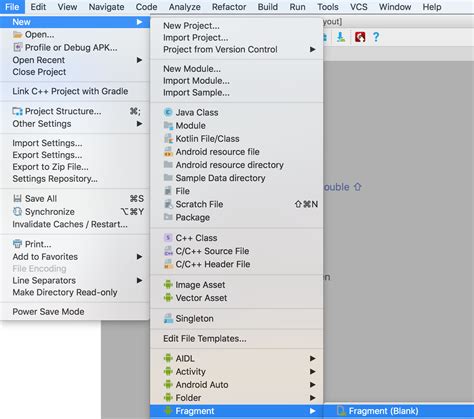Open the Refactor menu
Image resolution: width=474 pixels, height=419 pixels.
[229, 7]
